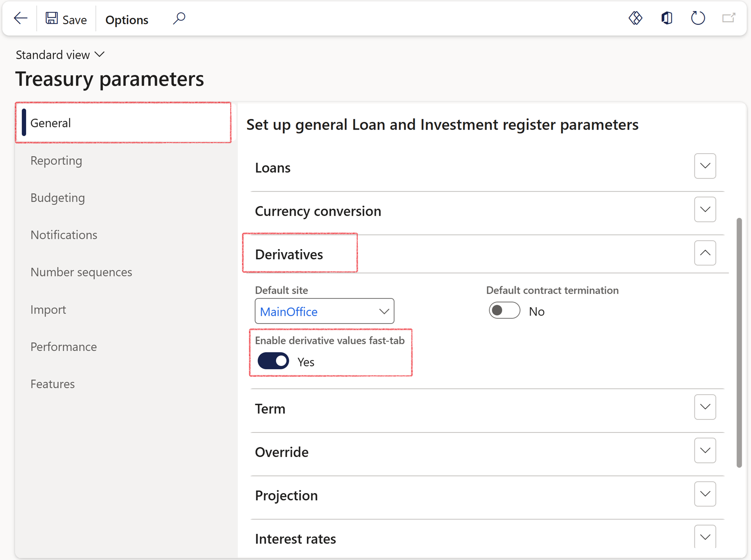This screenshot has height=560, width=751.
Task: Go to the Features tab
Action: click(53, 384)
